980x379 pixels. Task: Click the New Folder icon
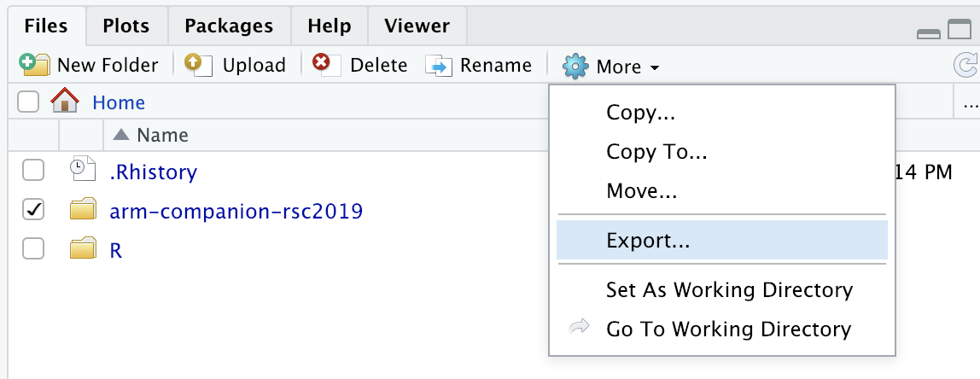[x=34, y=64]
